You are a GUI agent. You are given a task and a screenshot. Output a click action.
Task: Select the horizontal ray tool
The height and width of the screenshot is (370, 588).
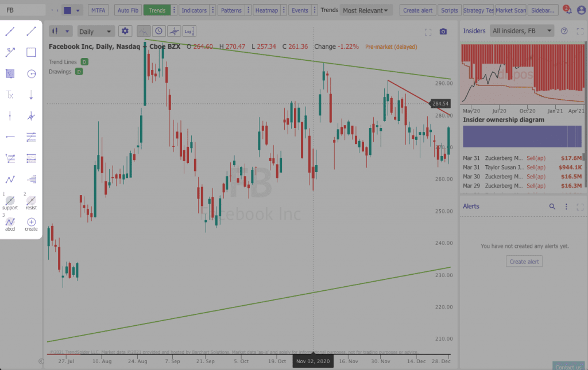(10, 137)
